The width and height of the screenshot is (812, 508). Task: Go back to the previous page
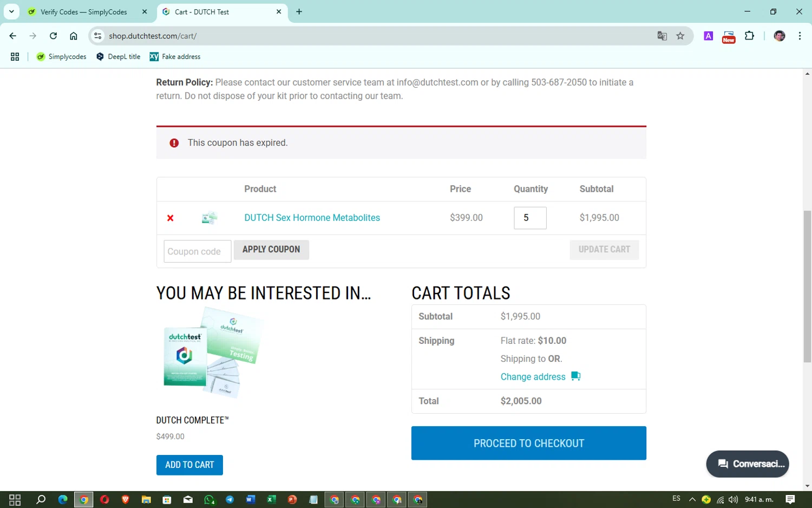[13, 36]
